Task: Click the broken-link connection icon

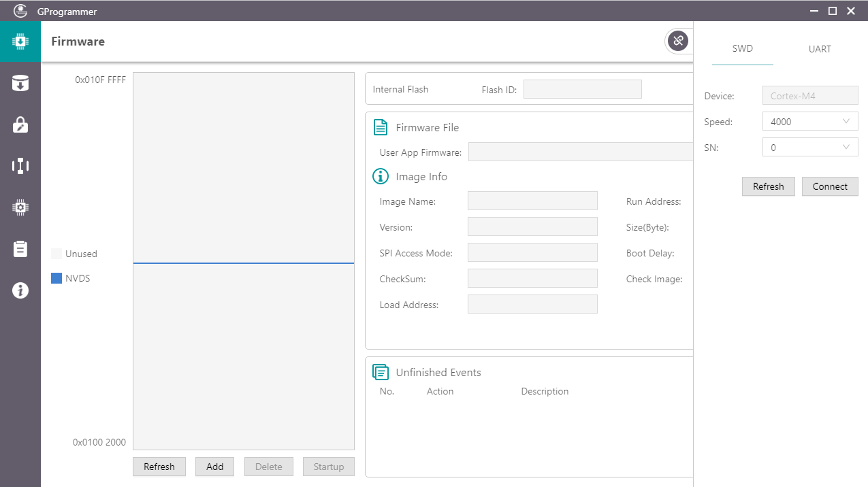Action: 677,41
